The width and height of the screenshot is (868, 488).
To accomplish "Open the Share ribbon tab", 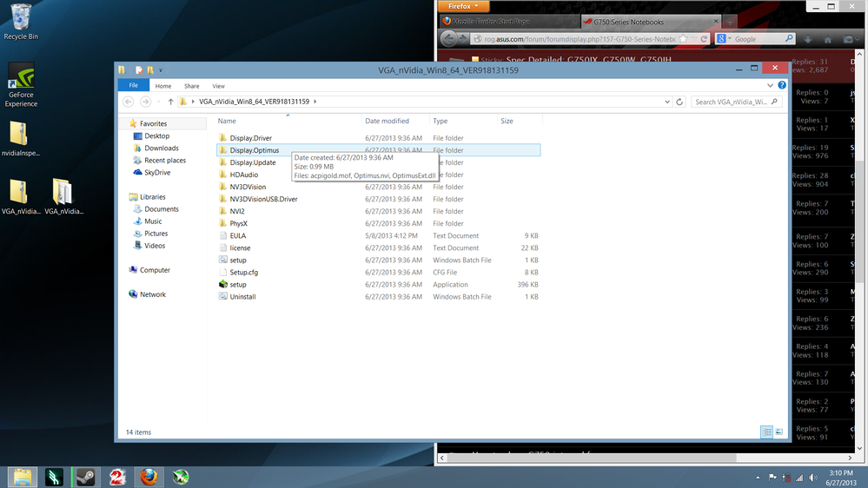I will tap(191, 86).
